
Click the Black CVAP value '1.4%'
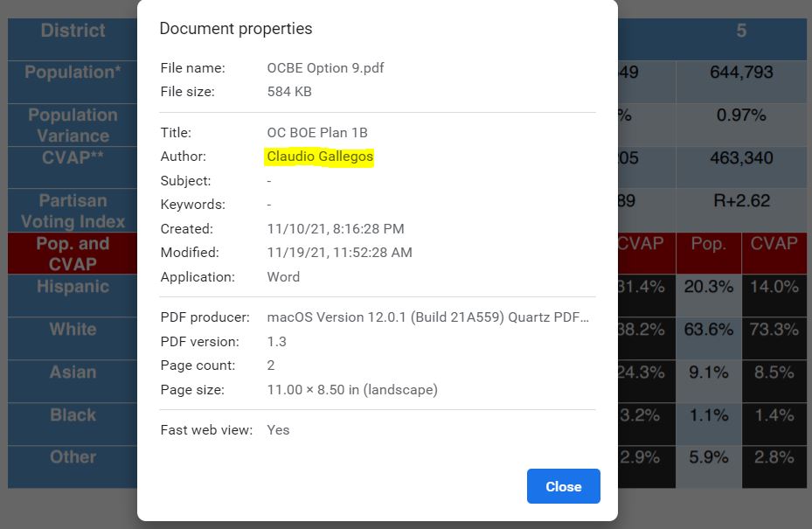[774, 415]
